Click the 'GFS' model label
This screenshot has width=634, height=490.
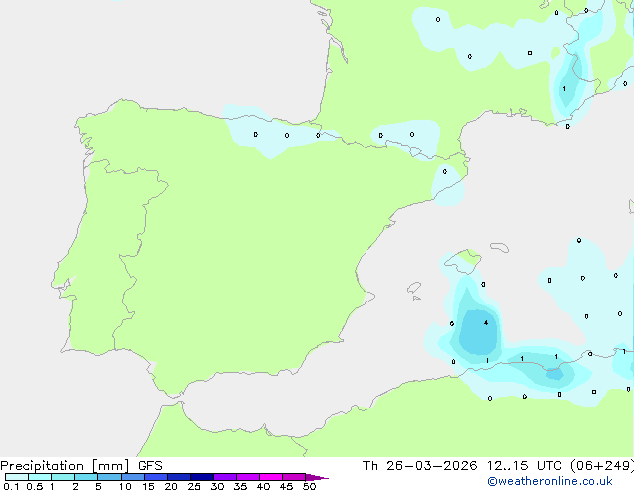point(150,466)
